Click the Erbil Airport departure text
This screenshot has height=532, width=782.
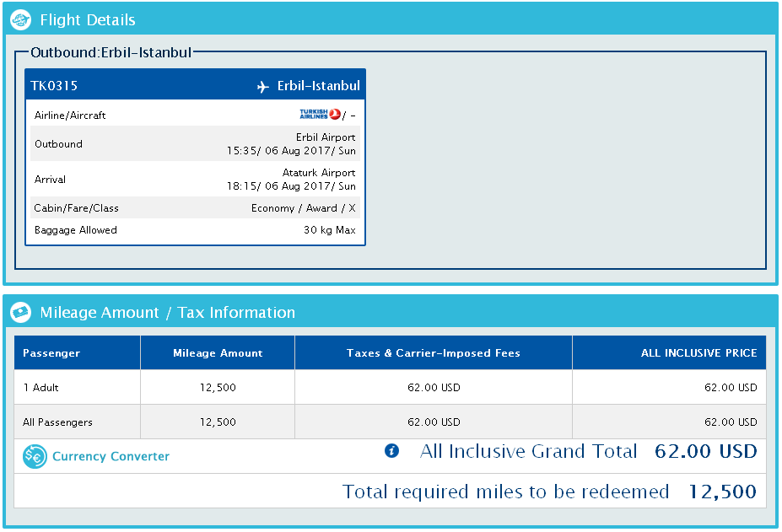[326, 137]
